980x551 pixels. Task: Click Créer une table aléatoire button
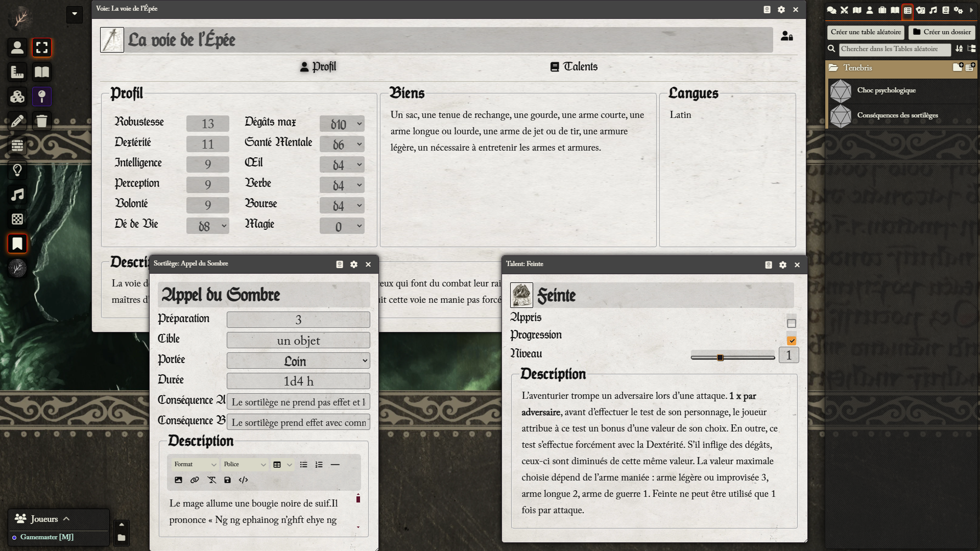pyautogui.click(x=865, y=32)
